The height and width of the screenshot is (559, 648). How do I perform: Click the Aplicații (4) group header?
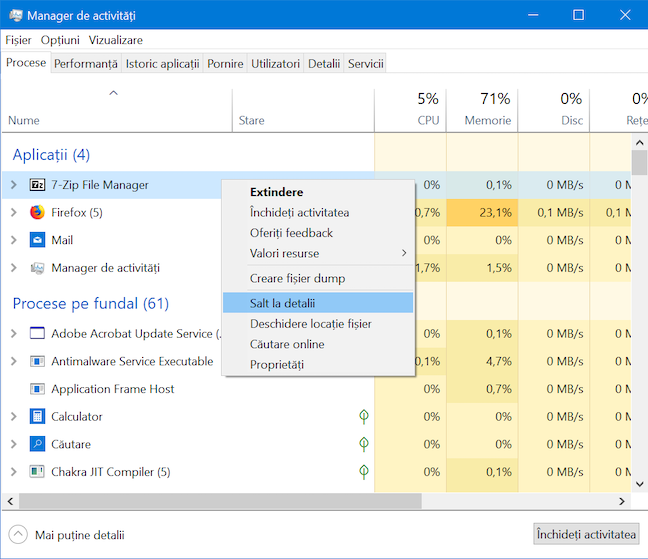click(51, 155)
